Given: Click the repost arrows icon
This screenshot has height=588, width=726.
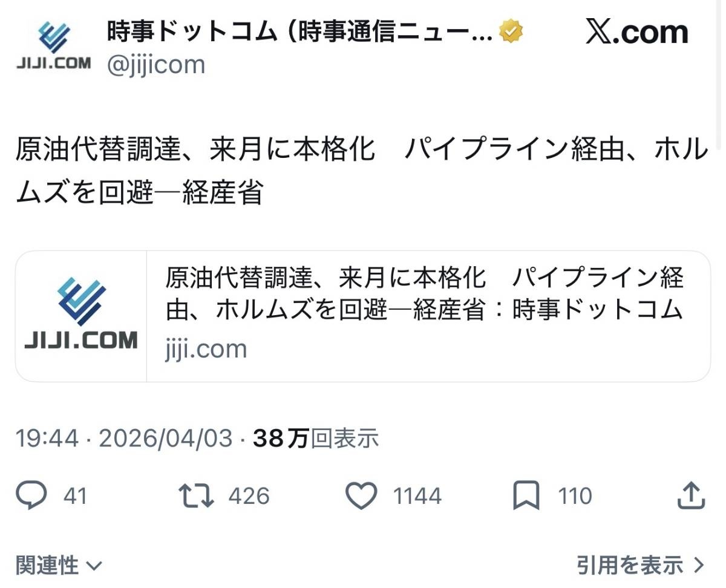Looking at the screenshot, I should pos(197,496).
